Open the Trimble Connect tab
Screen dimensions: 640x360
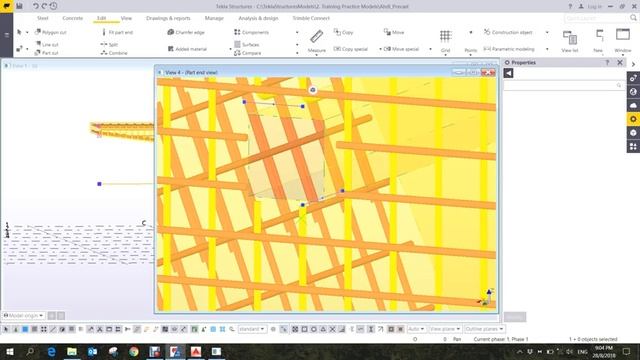coord(311,18)
